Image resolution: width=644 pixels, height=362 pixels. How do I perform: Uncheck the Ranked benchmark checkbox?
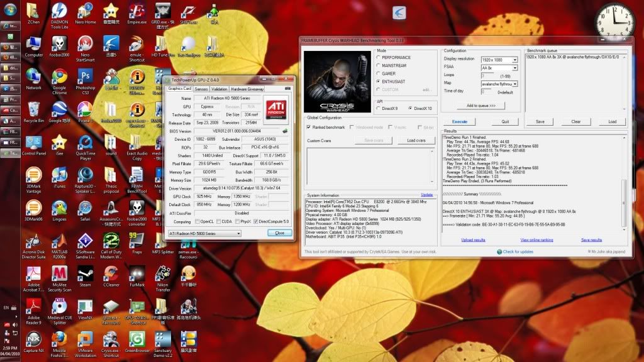click(308, 127)
